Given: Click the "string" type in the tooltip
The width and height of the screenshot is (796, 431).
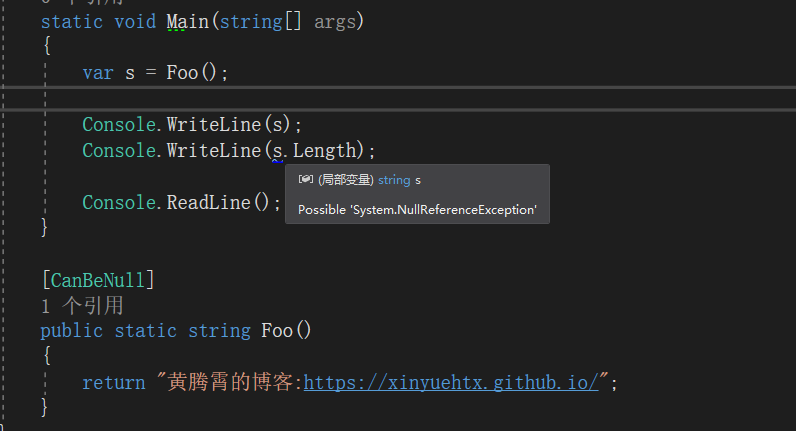Looking at the screenshot, I should coord(394,180).
